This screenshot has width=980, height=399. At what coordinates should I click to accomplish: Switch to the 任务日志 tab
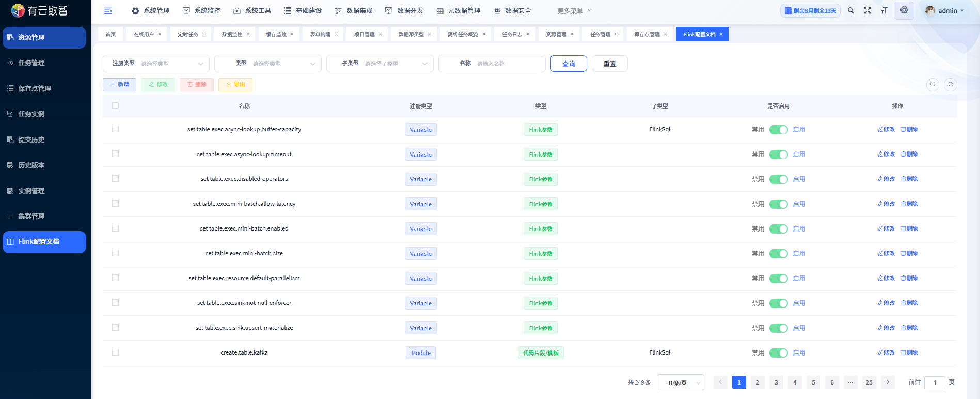tap(512, 35)
